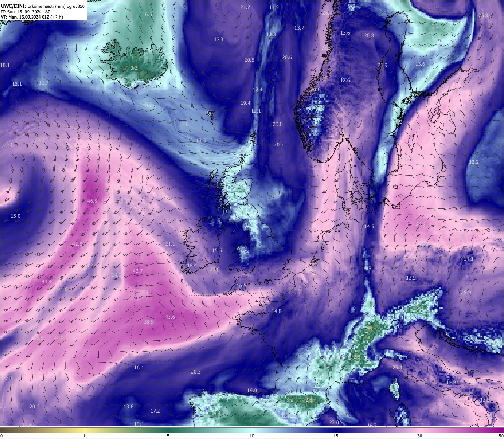504x439 pixels.
Task: Click the 16.1 map value
Action: click(139, 367)
